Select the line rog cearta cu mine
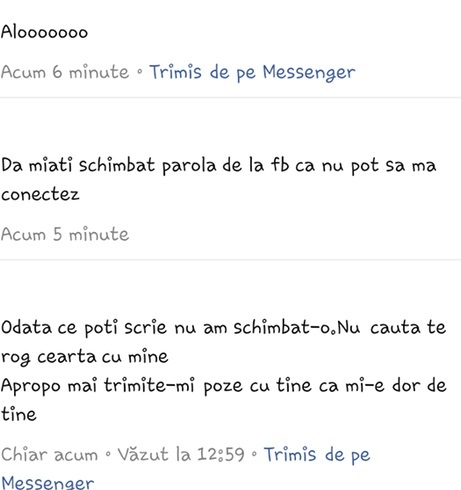Screen dimensions: 461x490 coord(85,357)
